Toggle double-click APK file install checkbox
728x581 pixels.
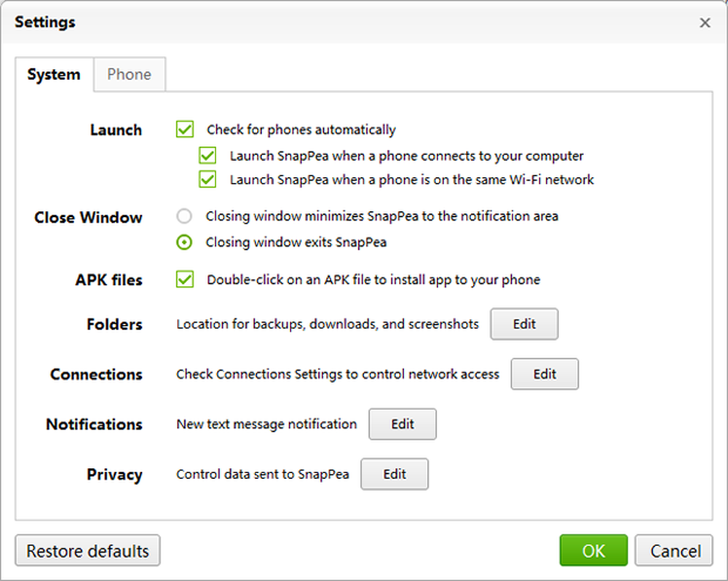(185, 280)
